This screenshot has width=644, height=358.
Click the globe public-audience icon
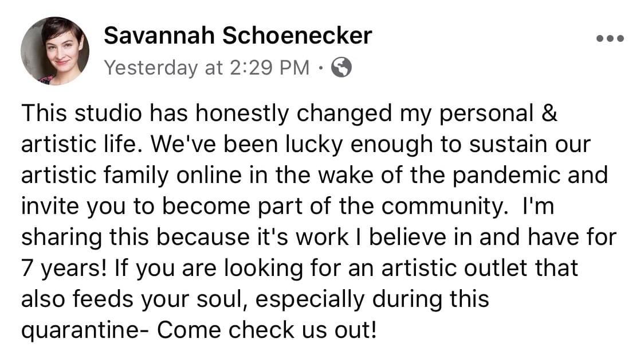point(341,68)
